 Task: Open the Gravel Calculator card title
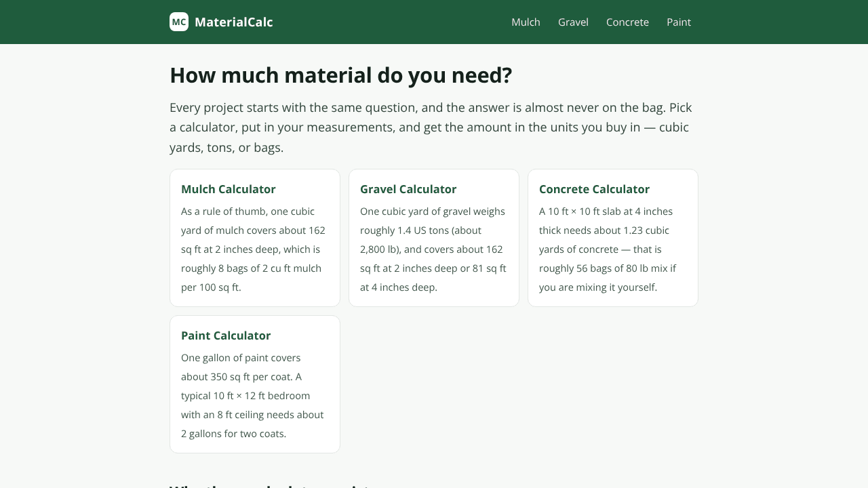pyautogui.click(x=408, y=189)
